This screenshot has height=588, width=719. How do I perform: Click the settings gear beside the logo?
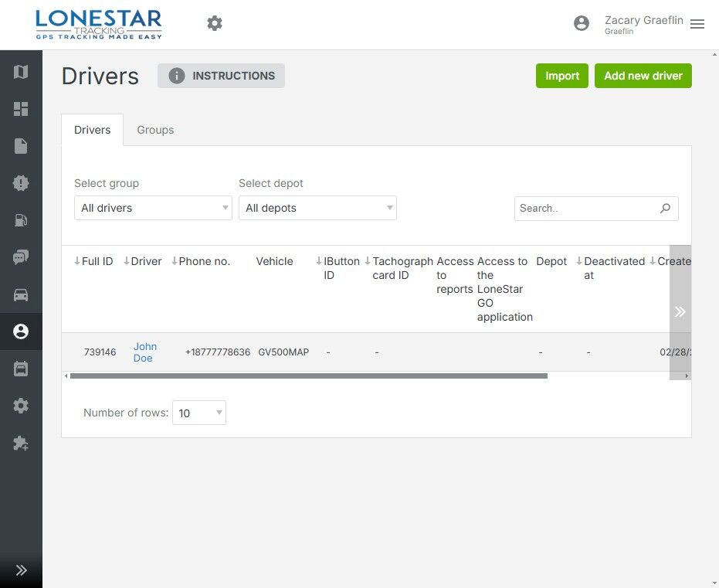[x=215, y=24]
